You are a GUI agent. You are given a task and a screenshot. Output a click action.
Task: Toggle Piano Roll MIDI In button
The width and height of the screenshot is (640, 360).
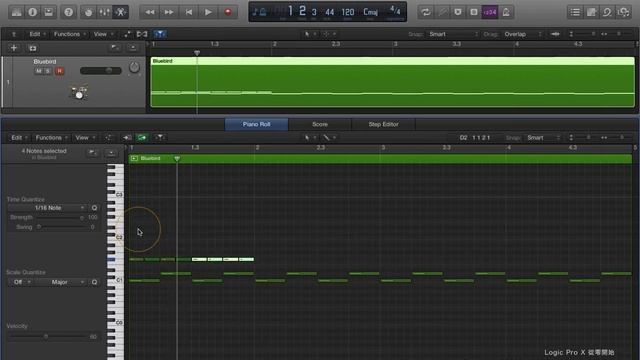point(127,138)
